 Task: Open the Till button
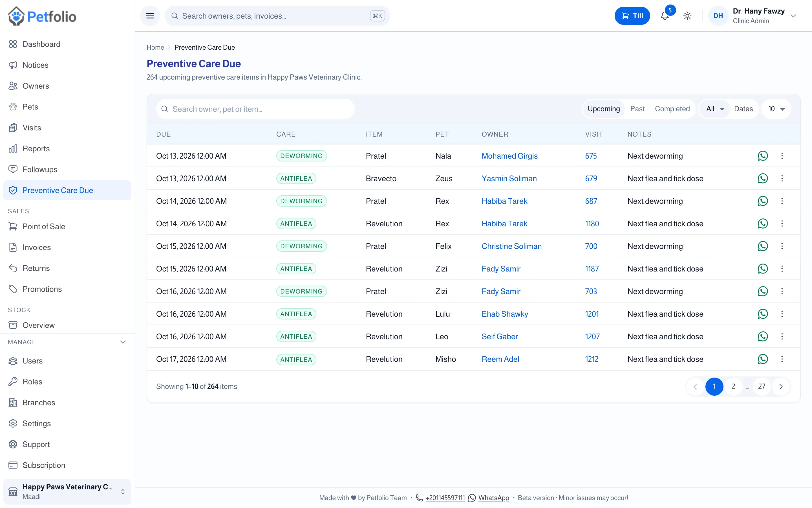(632, 16)
